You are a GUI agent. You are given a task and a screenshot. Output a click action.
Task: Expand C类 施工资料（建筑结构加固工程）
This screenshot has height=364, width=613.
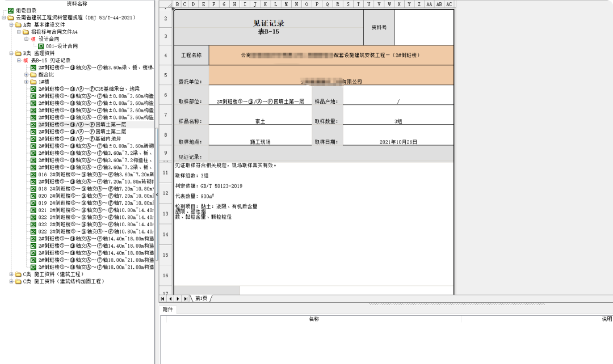[x=11, y=281]
